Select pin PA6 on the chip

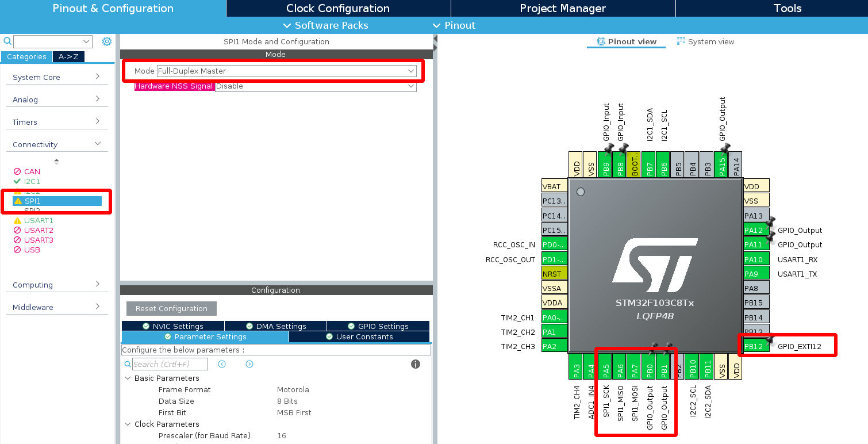pos(620,366)
